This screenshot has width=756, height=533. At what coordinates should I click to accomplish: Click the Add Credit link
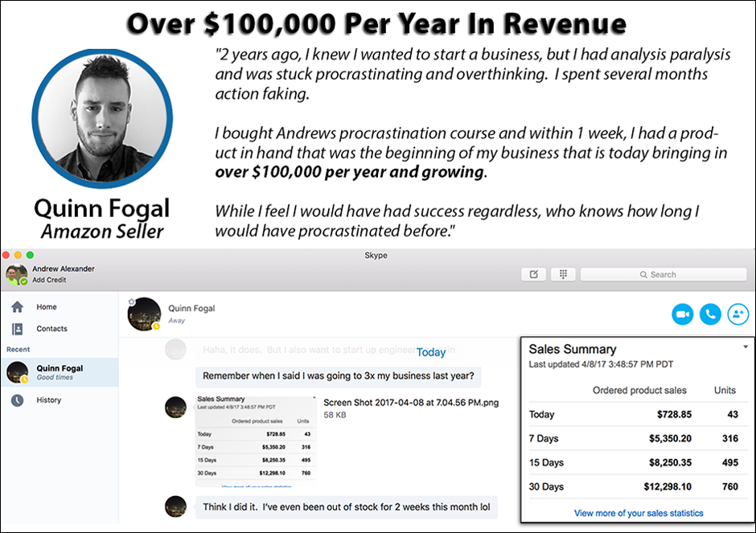tap(49, 280)
